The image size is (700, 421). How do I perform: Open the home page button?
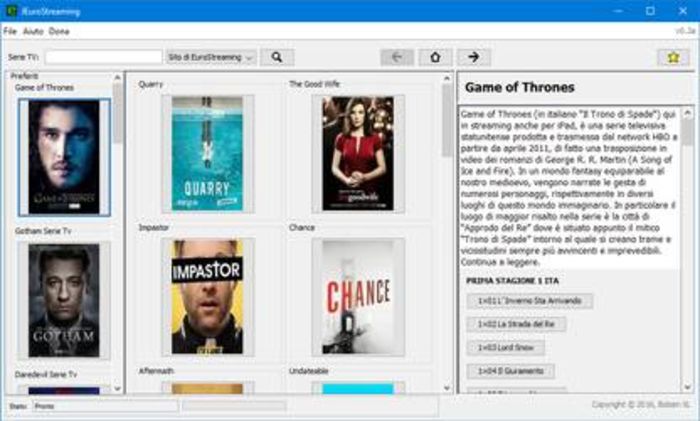[435, 57]
